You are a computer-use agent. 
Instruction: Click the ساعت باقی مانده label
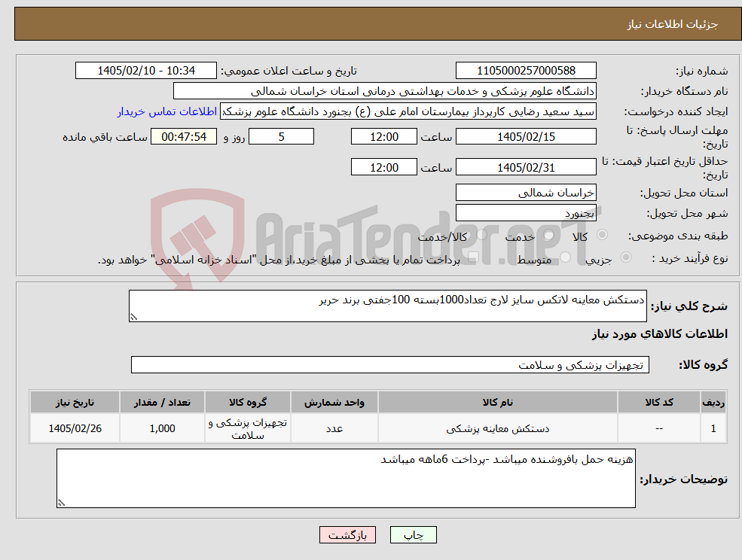105,137
